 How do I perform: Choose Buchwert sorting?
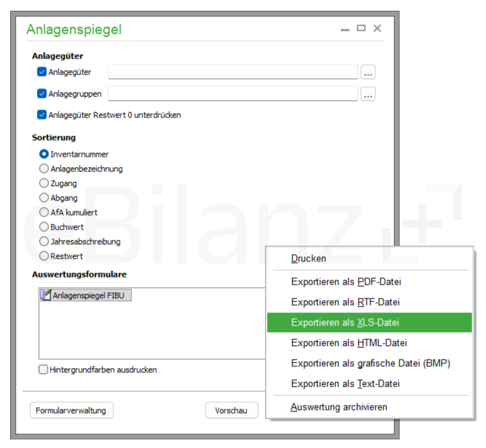pos(44,227)
